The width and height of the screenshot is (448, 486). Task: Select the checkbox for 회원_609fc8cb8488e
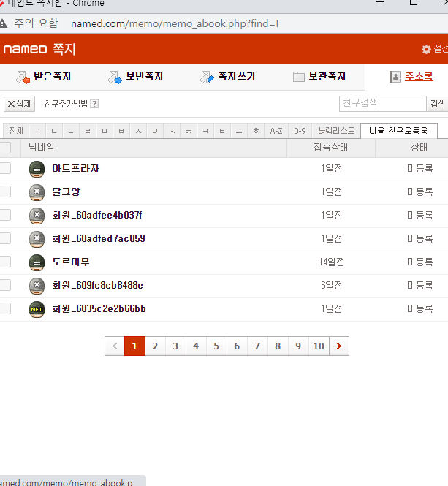5,285
